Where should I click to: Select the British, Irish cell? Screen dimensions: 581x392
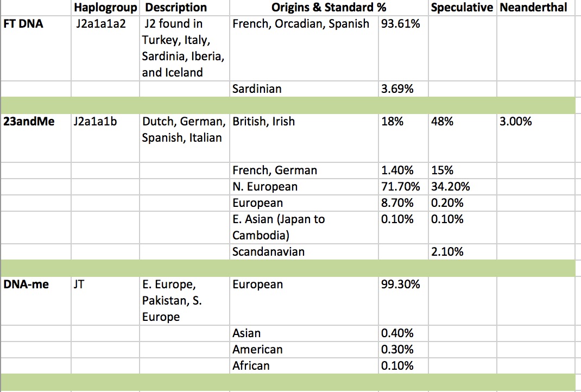[x=264, y=122]
